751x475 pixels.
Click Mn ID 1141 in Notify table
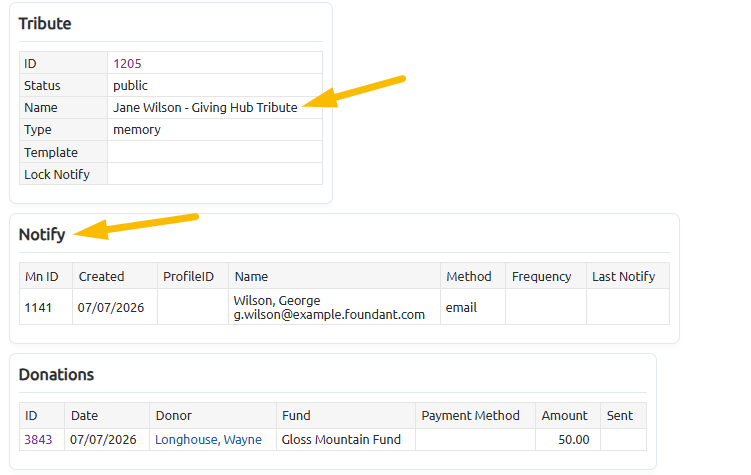[x=38, y=307]
